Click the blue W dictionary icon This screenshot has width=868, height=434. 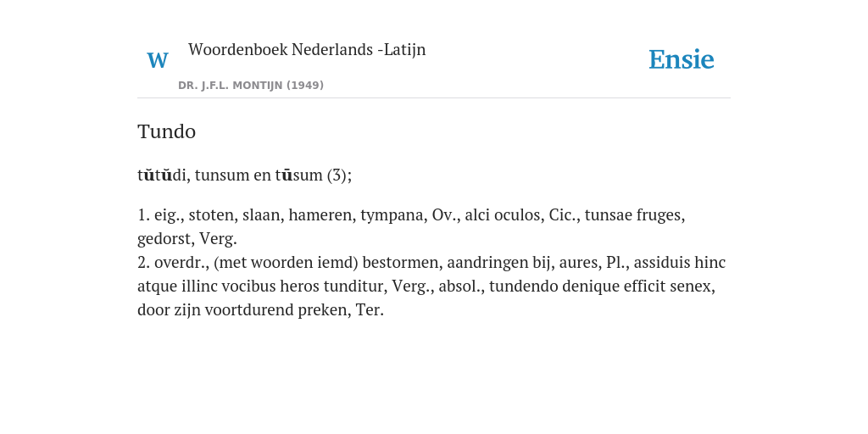click(157, 60)
